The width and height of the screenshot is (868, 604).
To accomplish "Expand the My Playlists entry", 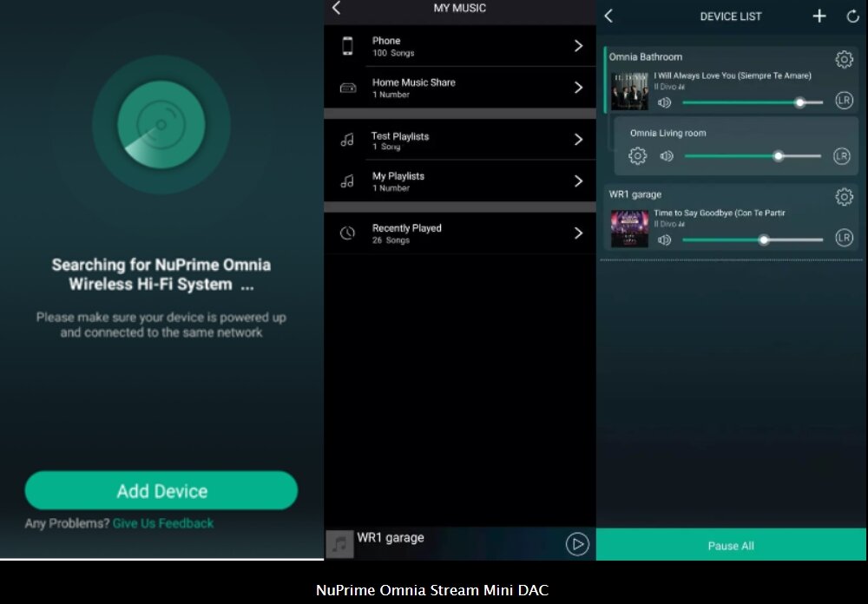I will click(578, 181).
